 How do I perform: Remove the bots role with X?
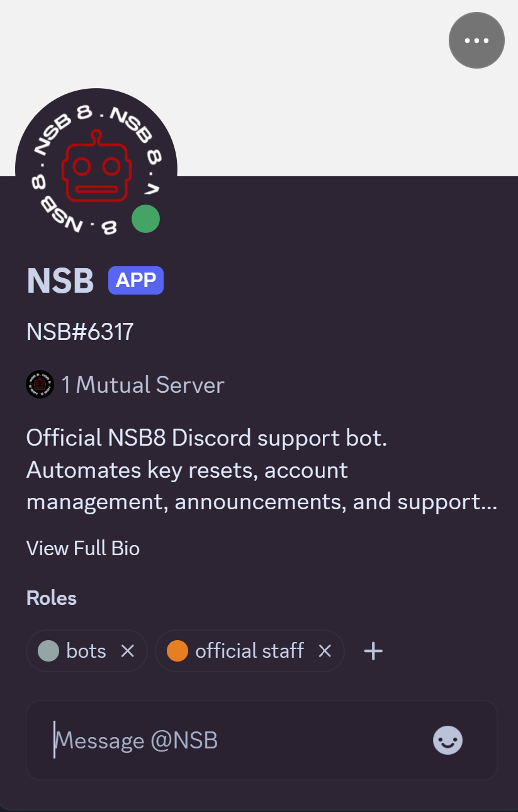(128, 651)
